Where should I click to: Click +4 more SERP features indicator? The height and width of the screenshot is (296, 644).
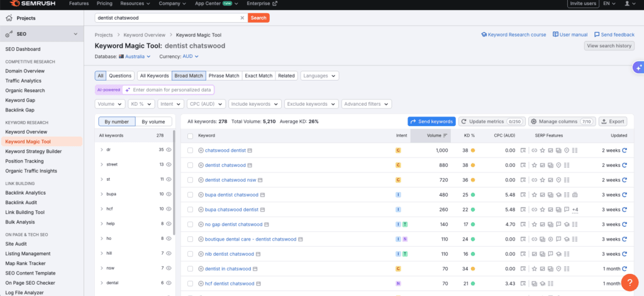pos(575,210)
